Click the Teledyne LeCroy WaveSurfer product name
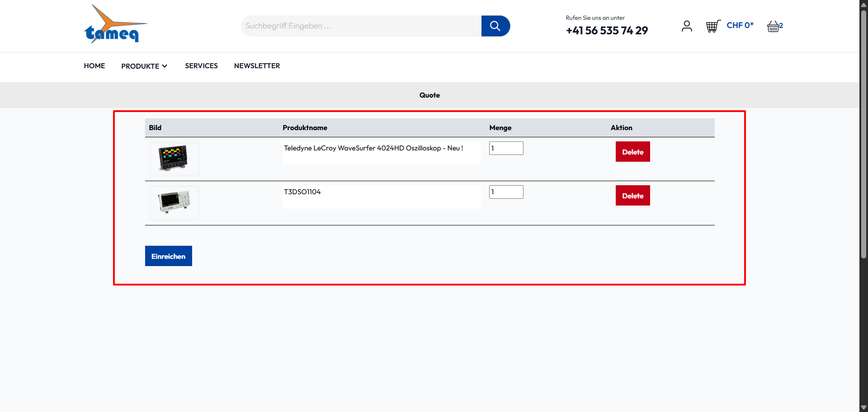 pos(373,148)
